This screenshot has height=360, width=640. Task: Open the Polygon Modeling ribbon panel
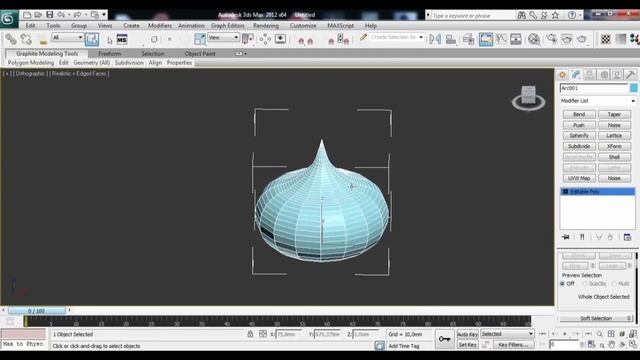31,63
